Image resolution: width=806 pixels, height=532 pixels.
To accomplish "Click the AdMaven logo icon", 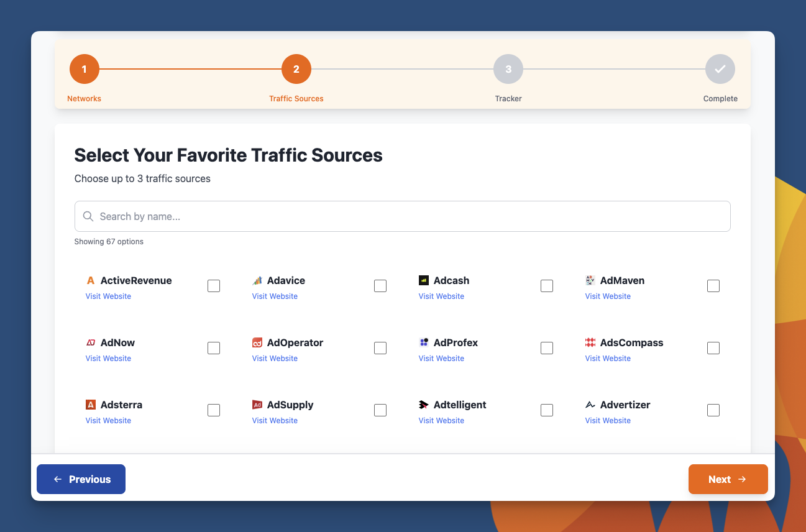I will (x=590, y=281).
